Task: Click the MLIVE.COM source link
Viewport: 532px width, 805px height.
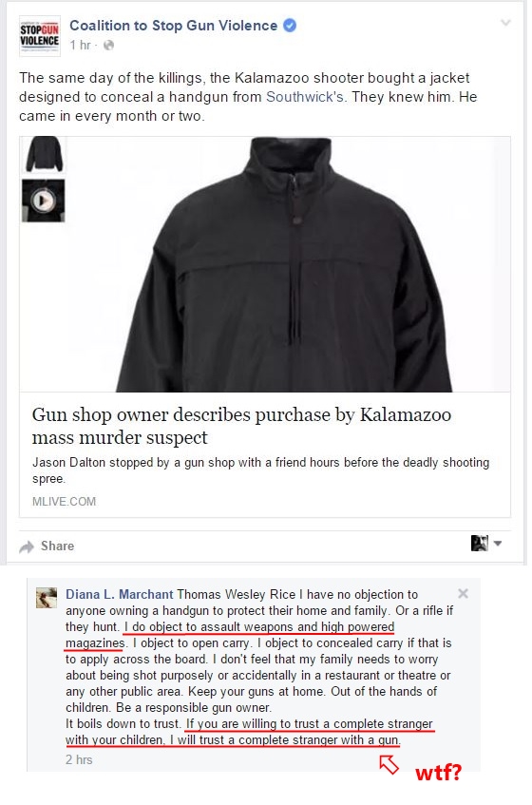Action: point(65,502)
